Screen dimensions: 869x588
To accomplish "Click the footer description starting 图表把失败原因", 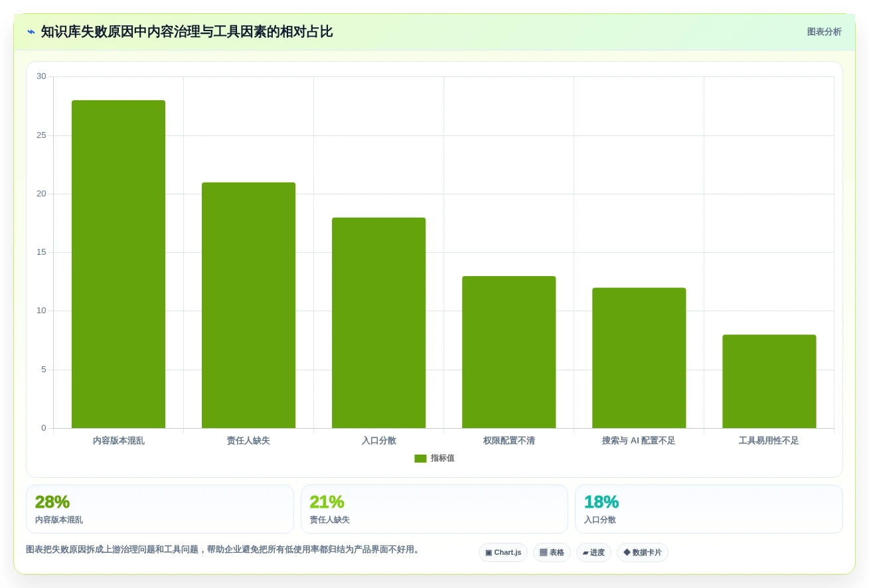I will 224,550.
